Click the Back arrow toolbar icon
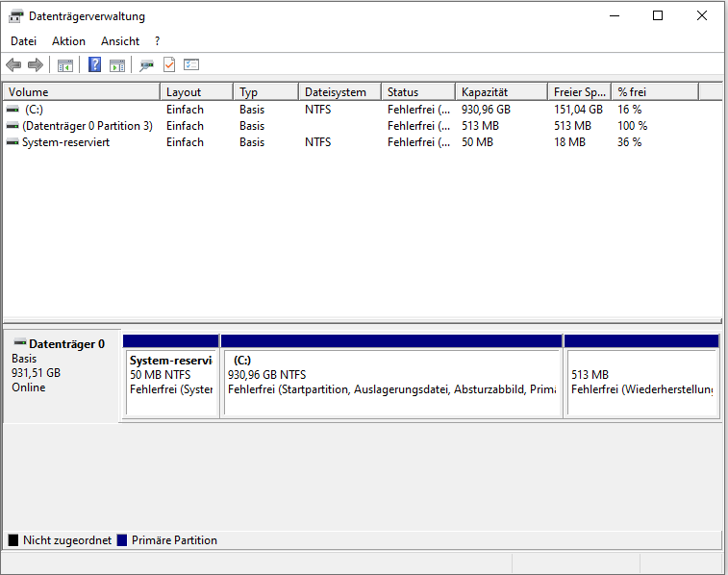728x575 pixels. tap(13, 65)
